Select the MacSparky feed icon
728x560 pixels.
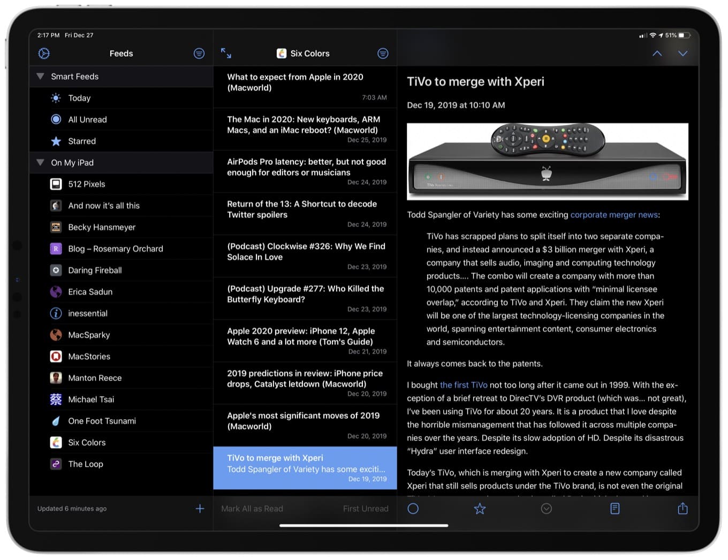tap(56, 335)
